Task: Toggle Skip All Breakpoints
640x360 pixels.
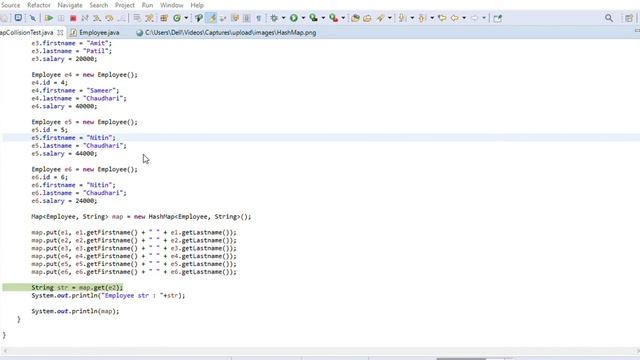Action: [x=33, y=18]
